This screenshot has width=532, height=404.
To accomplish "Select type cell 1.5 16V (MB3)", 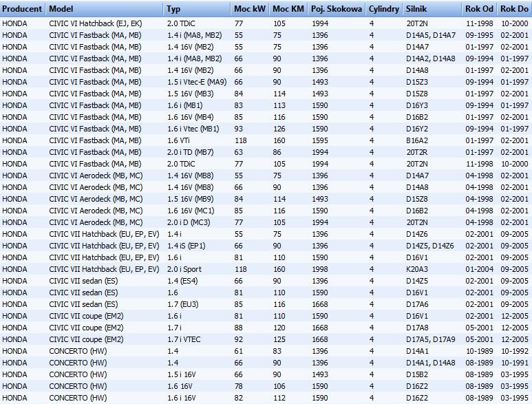I will 191,94.
